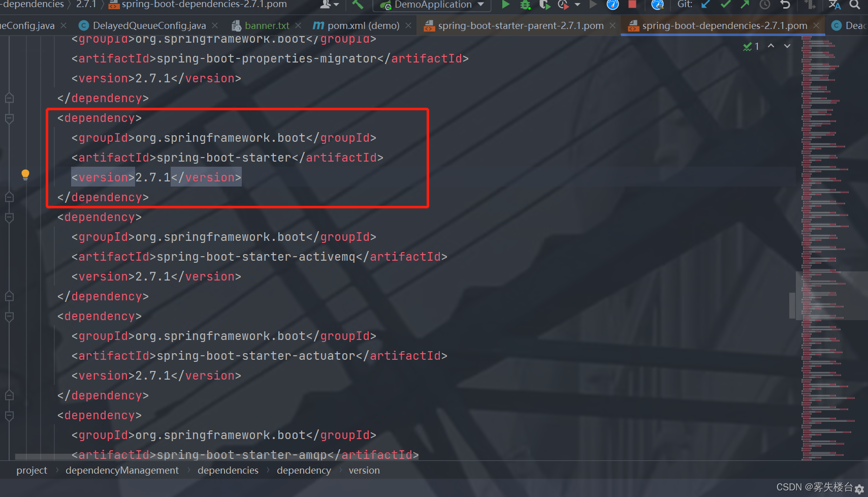This screenshot has height=497, width=868.
Task: Click the inspection checkmark widget showing 1
Action: [751, 46]
